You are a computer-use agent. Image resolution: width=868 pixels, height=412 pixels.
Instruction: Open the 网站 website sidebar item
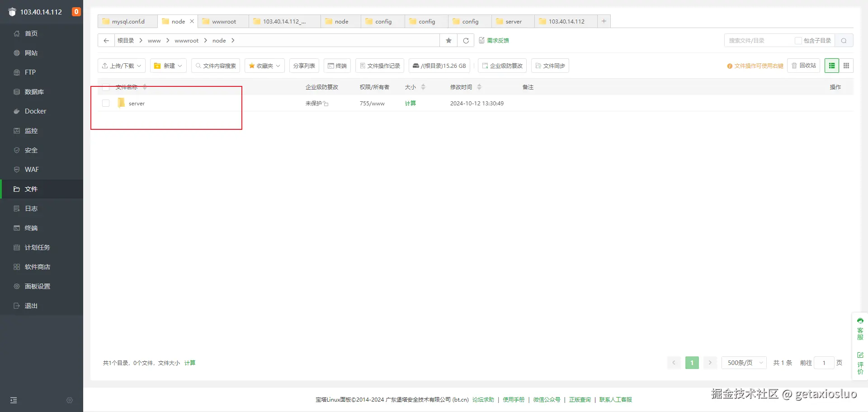pos(42,53)
